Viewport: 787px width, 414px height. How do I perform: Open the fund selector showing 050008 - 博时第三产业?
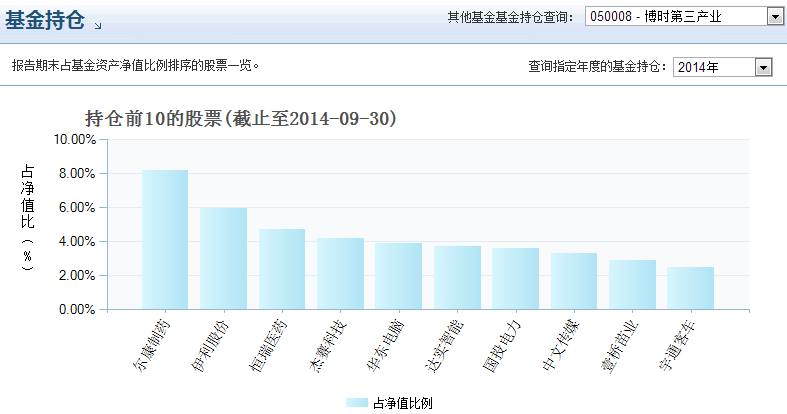(685, 17)
